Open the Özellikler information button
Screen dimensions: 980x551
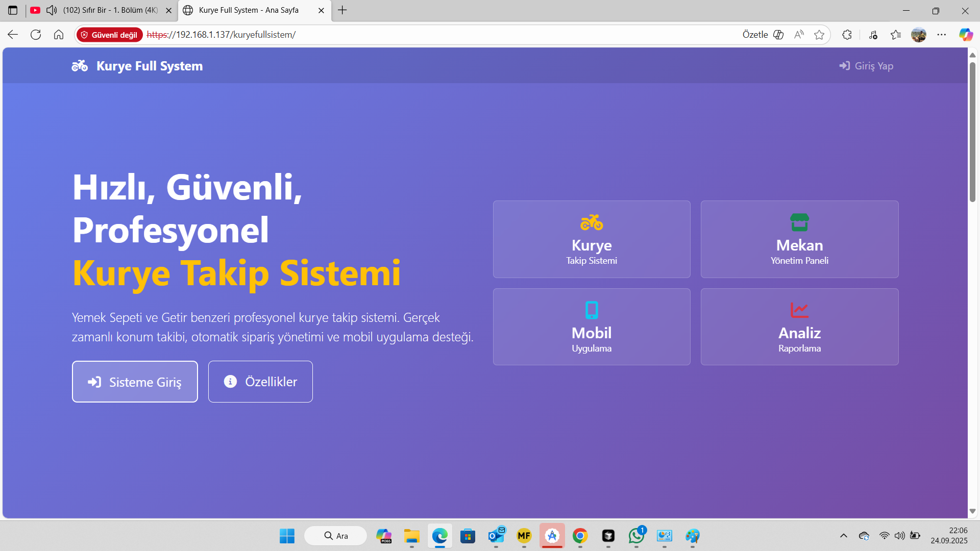(x=260, y=381)
